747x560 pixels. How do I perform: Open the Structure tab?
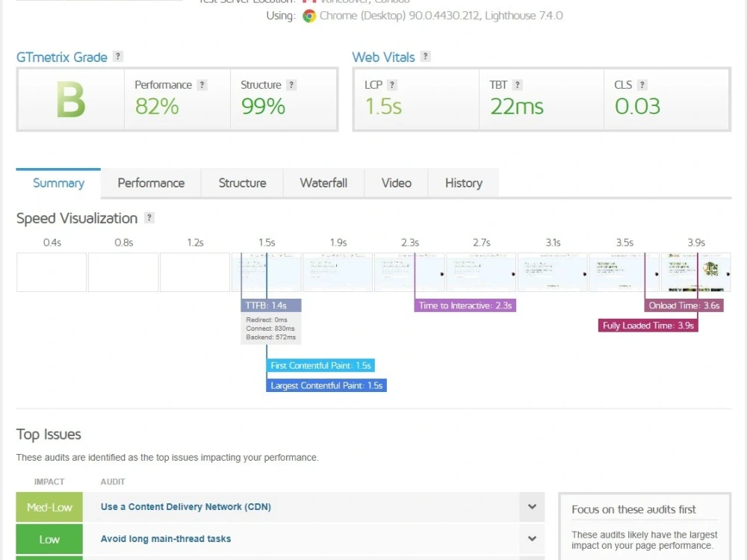(x=242, y=183)
